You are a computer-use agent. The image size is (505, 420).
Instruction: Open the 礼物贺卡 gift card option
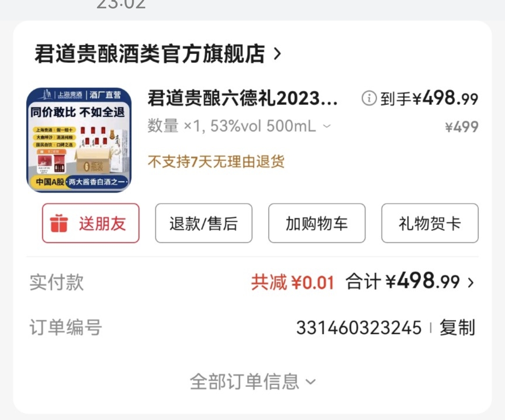(x=430, y=223)
